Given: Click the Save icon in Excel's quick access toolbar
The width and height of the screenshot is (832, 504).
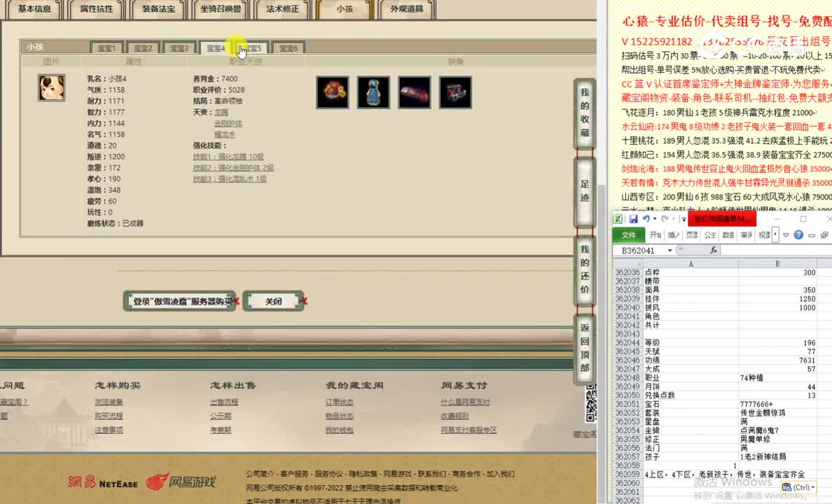Looking at the screenshot, I should click(634, 219).
